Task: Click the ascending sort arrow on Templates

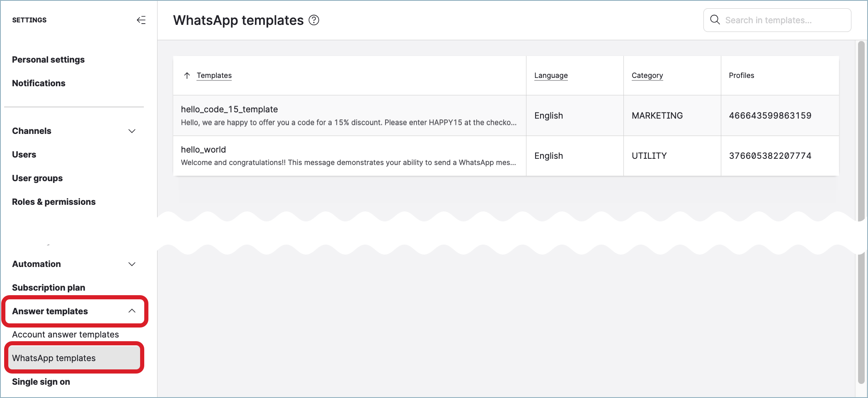Action: click(187, 75)
